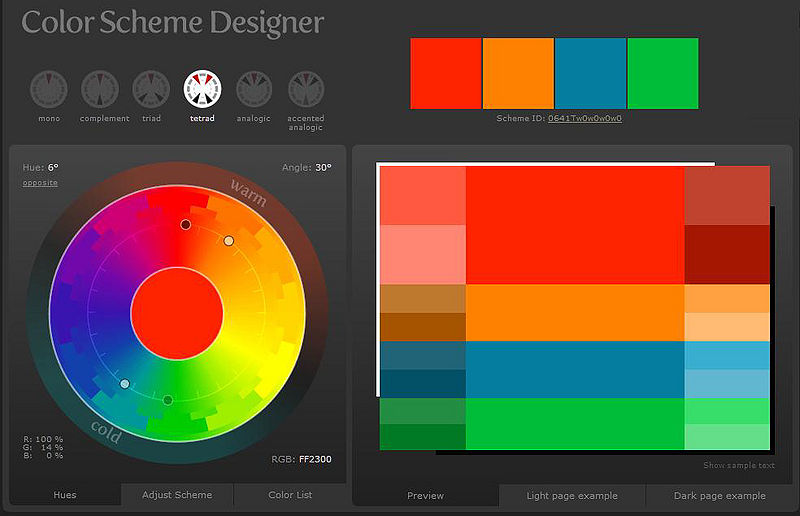Click the light blue hue handle on the wheel
Image resolution: width=800 pixels, height=516 pixels.
124,384
